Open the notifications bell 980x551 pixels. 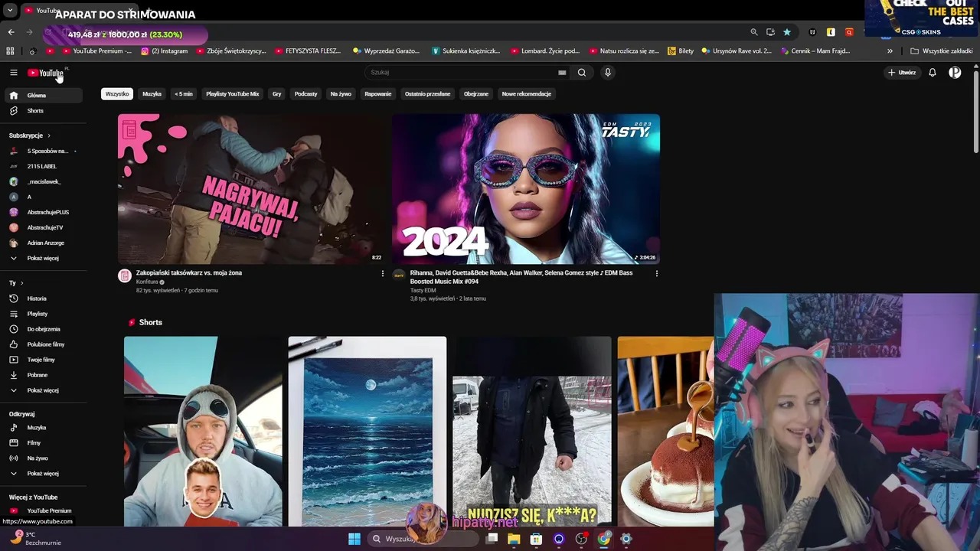pyautogui.click(x=933, y=73)
